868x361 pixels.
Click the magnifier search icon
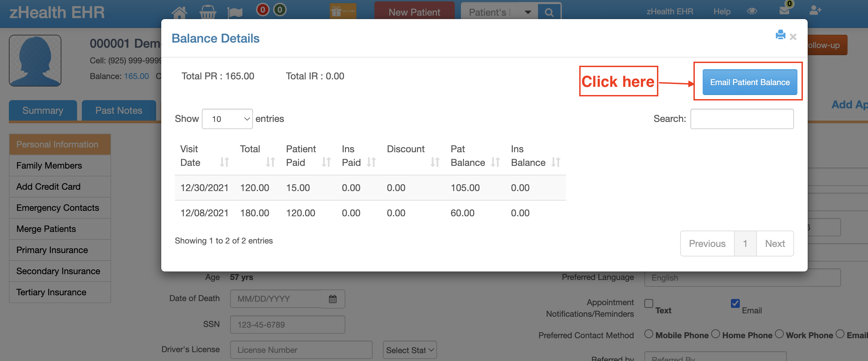point(549,13)
